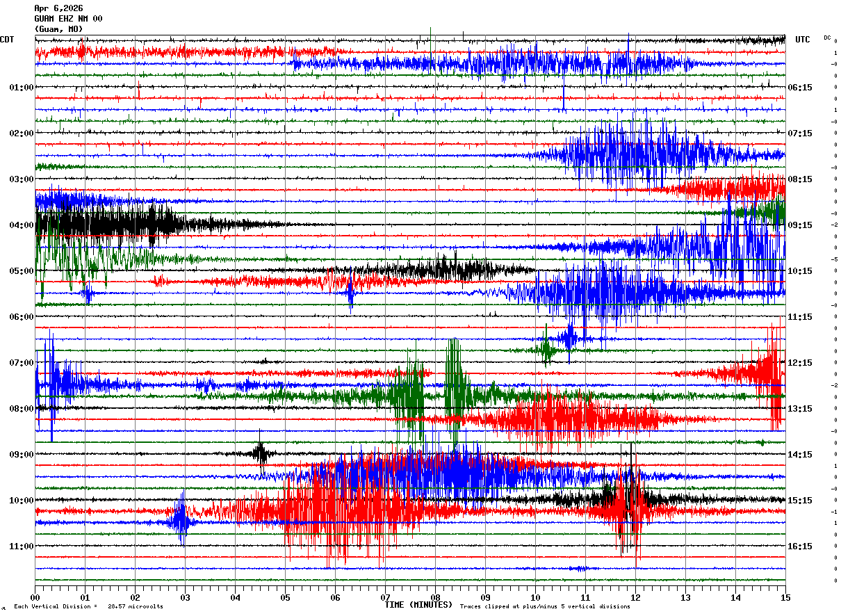Click minute tick "03" on the bottom axis
841x616 pixels.
pos(185,597)
